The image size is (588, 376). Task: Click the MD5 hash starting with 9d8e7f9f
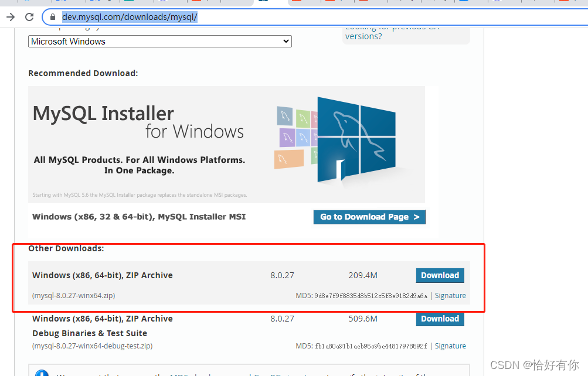pyautogui.click(x=371, y=296)
